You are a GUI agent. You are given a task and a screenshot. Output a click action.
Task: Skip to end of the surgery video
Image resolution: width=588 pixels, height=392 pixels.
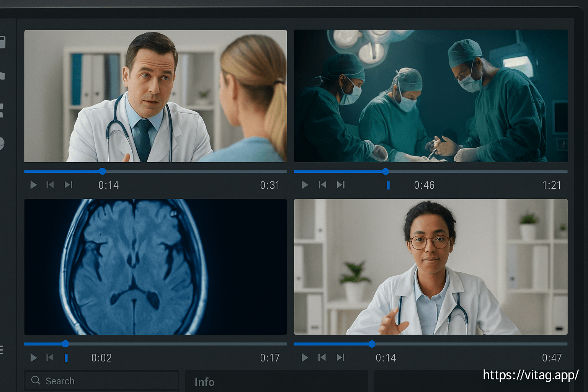[341, 185]
